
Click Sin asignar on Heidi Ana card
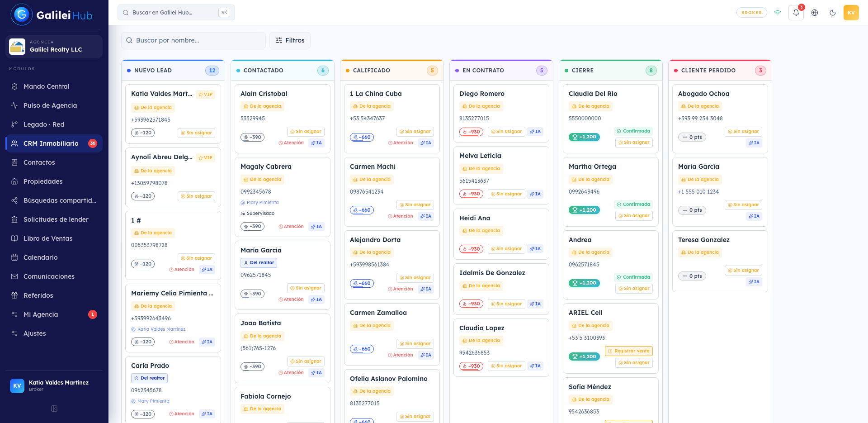506,249
